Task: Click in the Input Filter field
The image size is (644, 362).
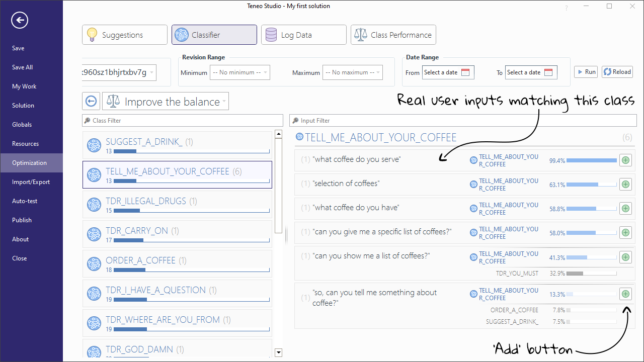Action: pyautogui.click(x=463, y=121)
